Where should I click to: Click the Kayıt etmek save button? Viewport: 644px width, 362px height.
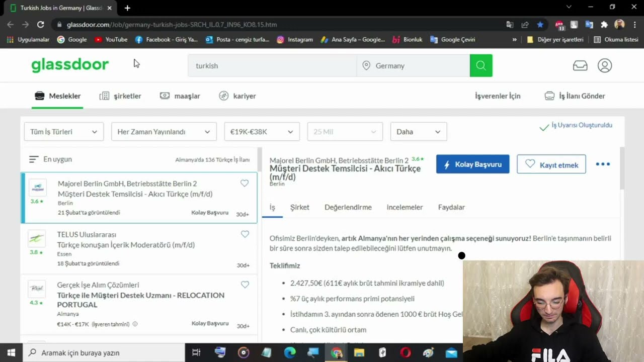tap(551, 164)
